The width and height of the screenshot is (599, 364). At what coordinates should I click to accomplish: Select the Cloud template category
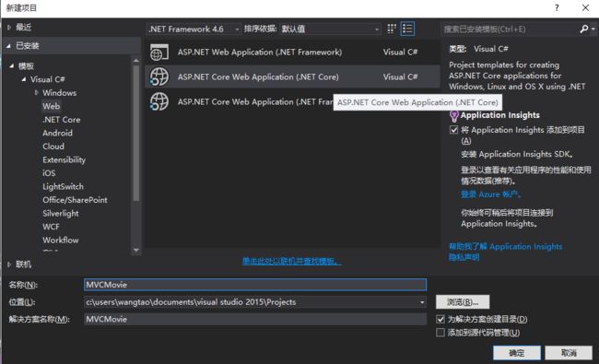click(x=53, y=147)
